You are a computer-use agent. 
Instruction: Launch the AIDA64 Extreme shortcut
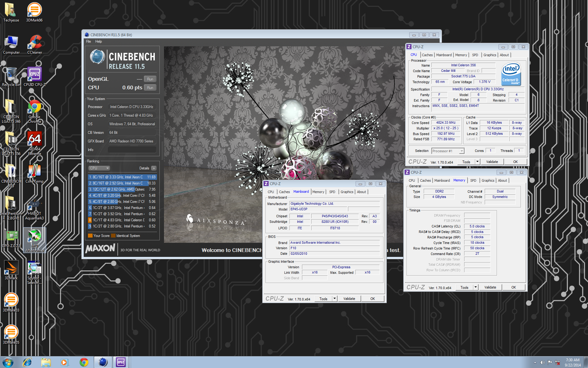(34, 143)
